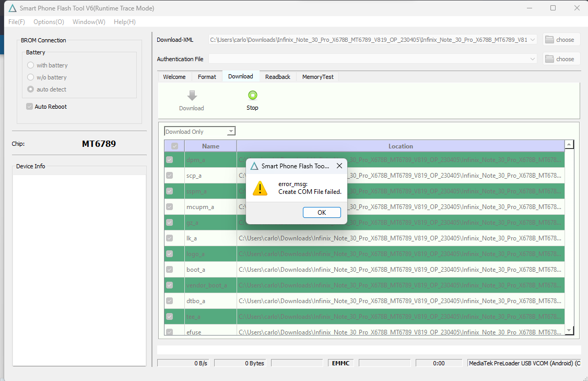Toggle the tee_a row checkbox
This screenshot has height=381, width=588.
point(170,316)
